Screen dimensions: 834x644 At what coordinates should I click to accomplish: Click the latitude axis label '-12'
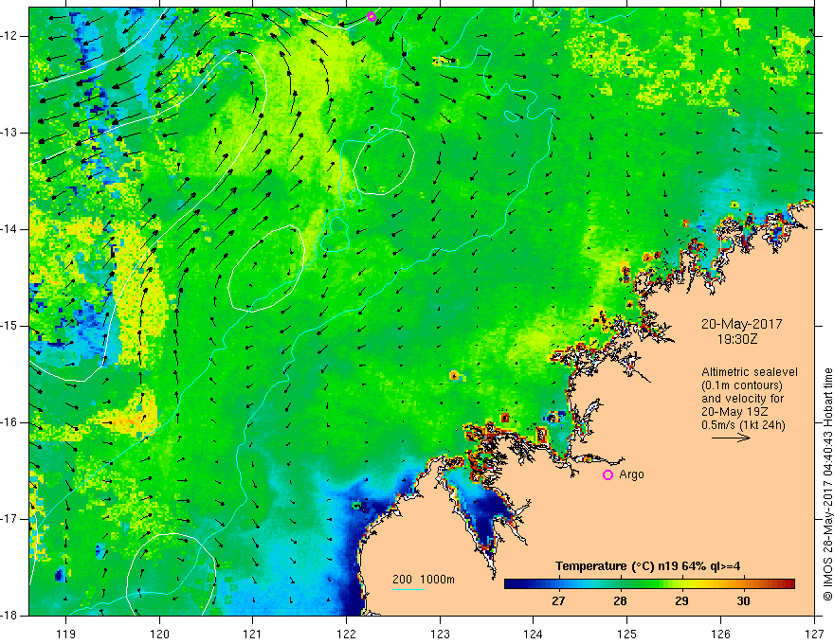(10, 36)
